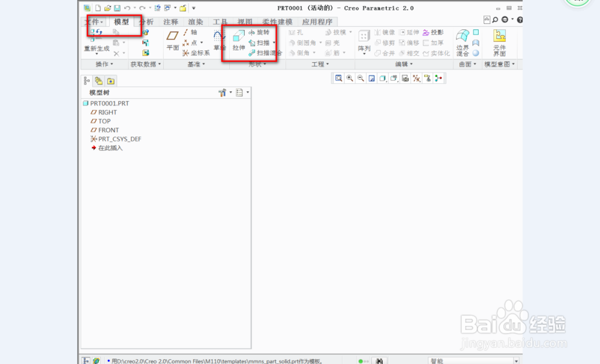This screenshot has height=364, width=600.
Task: Click the command search magnifier icon
Action: [x=495, y=20]
